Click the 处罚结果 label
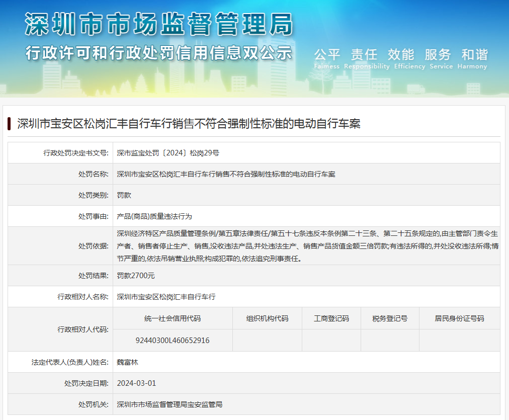The width and height of the screenshot is (509, 420). click(94, 276)
